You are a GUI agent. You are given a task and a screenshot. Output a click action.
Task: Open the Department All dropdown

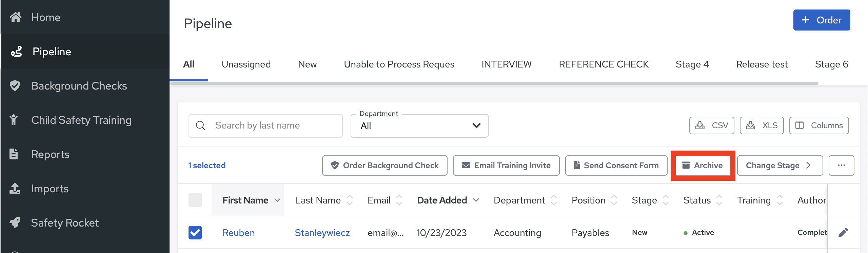419,126
